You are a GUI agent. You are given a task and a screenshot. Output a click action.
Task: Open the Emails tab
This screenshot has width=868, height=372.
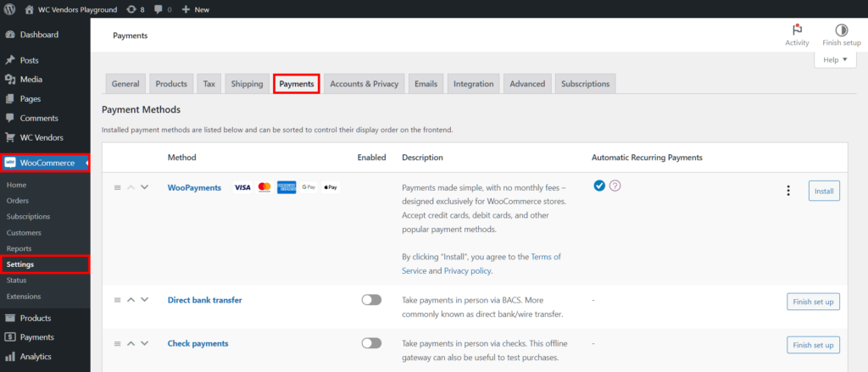tap(426, 84)
